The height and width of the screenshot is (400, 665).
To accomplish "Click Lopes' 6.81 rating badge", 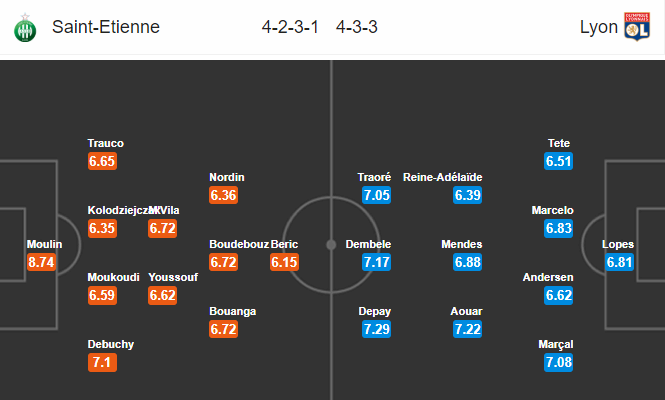I will click(x=619, y=262).
